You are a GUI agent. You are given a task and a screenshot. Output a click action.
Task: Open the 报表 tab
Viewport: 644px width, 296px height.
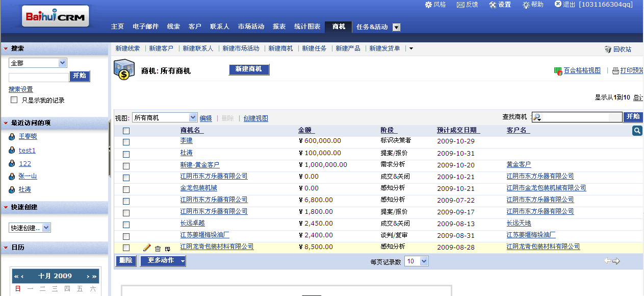(279, 27)
